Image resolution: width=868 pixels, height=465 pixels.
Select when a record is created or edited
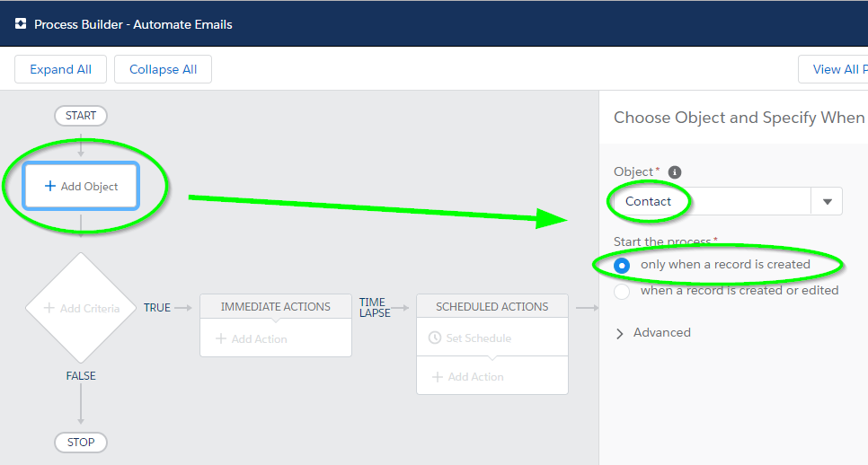622,292
